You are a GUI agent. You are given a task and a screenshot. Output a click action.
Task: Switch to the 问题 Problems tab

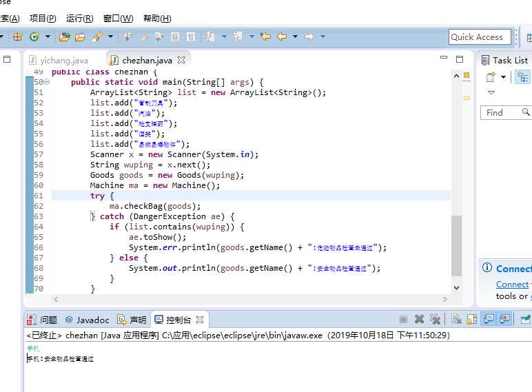click(42, 320)
